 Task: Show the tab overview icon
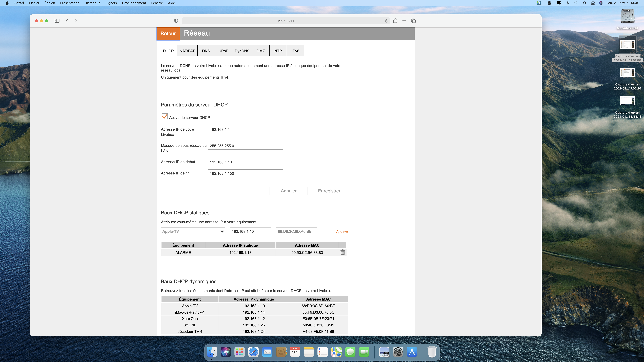(413, 21)
